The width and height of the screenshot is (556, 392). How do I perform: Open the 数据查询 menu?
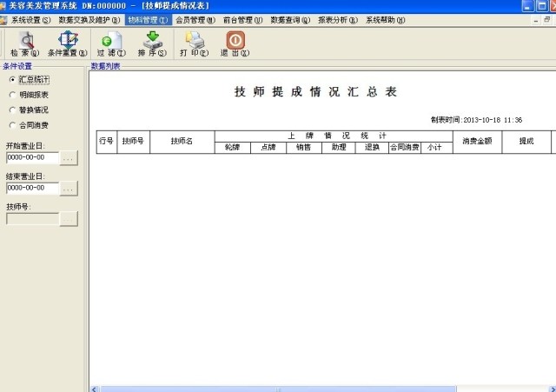click(290, 20)
